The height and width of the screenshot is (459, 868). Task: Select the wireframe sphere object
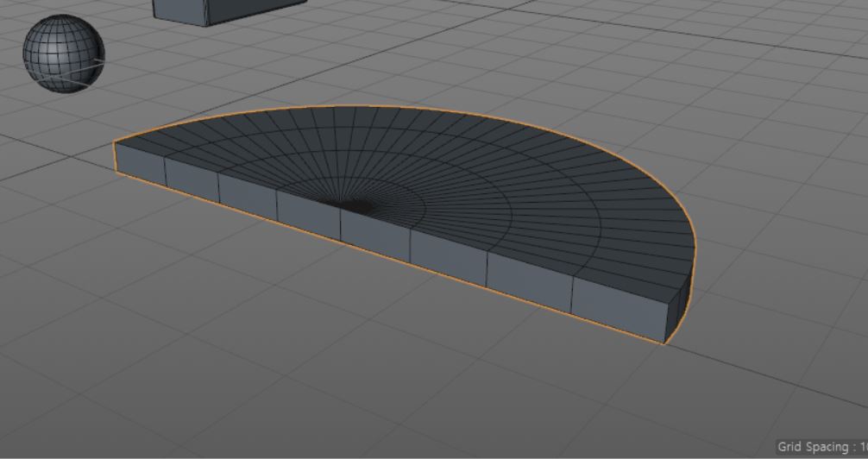click(64, 53)
